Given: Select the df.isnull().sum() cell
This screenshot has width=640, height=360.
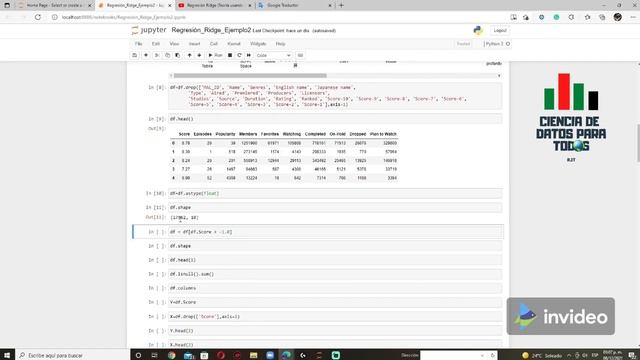Looking at the screenshot, I should pos(335,274).
